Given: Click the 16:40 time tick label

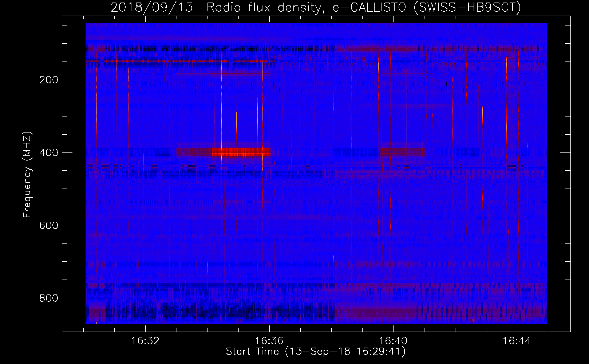Looking at the screenshot, I should (x=393, y=341).
